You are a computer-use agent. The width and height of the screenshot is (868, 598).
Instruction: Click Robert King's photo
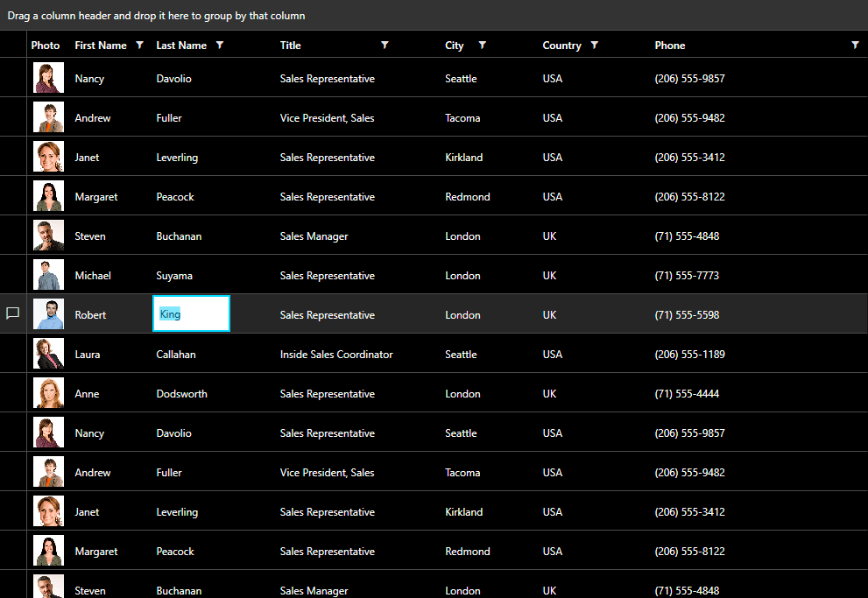click(x=49, y=313)
